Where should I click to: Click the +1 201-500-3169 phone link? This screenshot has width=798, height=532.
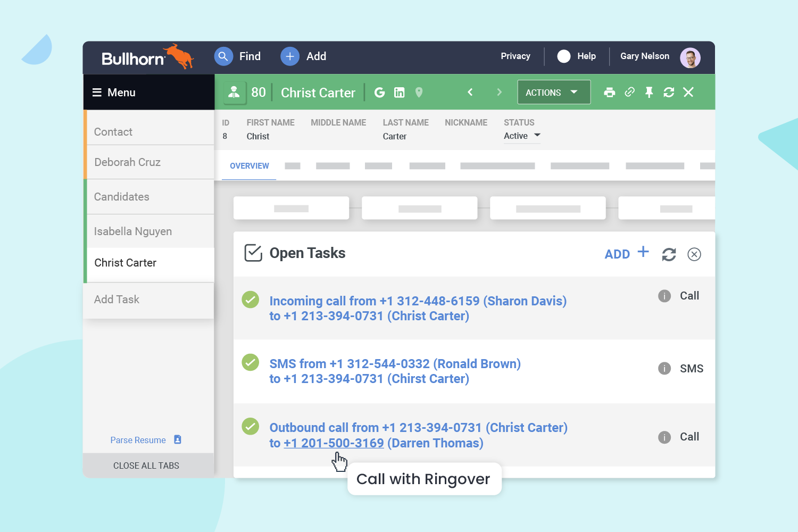[x=334, y=443]
